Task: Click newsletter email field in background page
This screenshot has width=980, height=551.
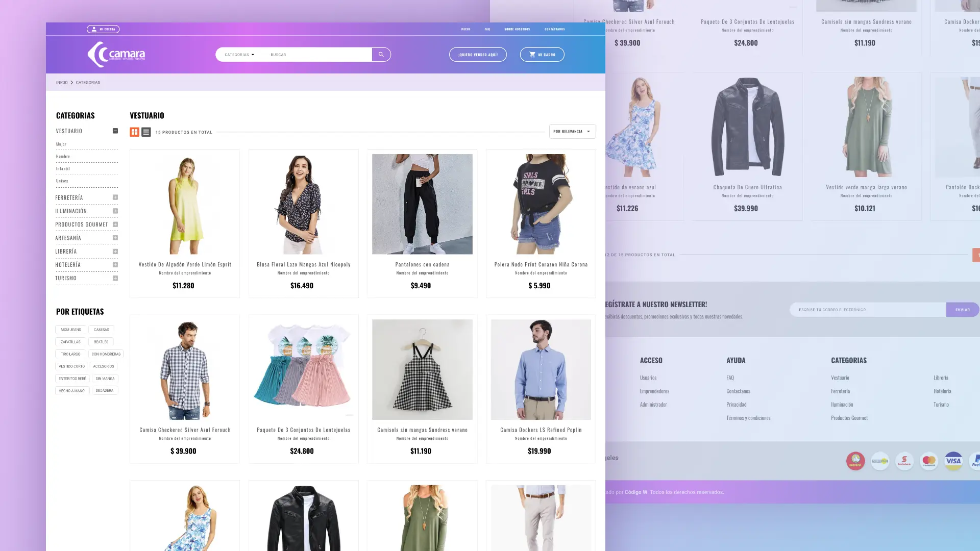Action: point(868,310)
